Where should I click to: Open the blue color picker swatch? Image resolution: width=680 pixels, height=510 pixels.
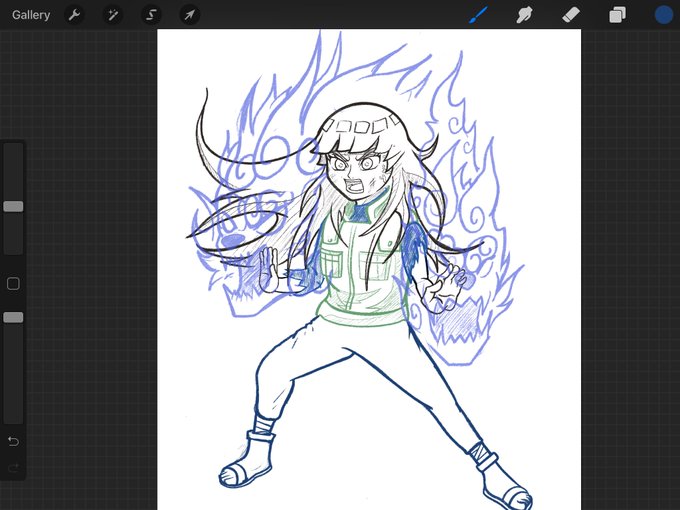pyautogui.click(x=664, y=15)
